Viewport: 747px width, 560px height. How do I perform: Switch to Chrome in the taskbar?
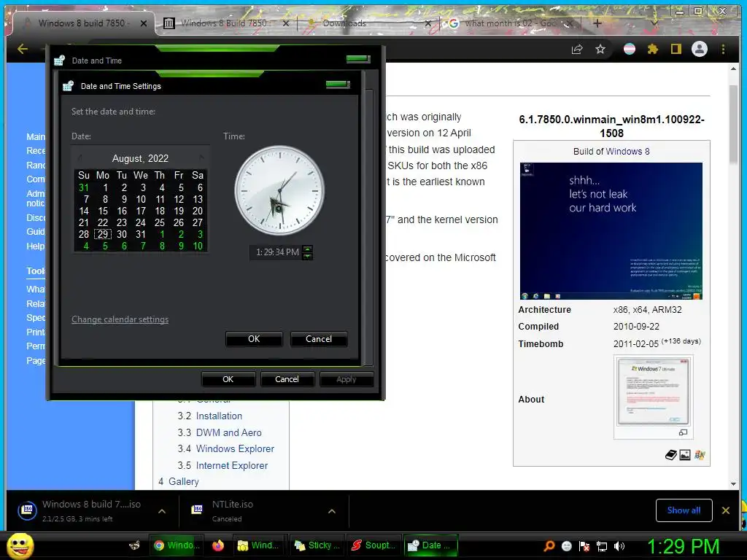pyautogui.click(x=175, y=545)
